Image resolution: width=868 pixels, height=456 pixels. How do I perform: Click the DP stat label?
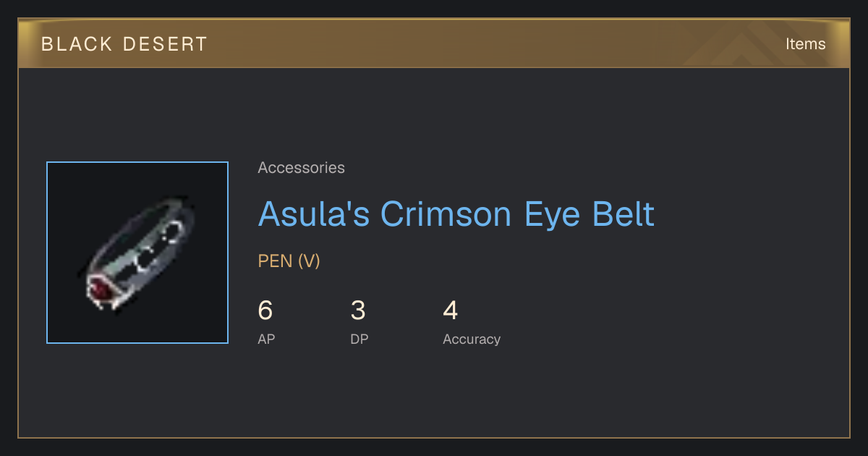(x=359, y=339)
